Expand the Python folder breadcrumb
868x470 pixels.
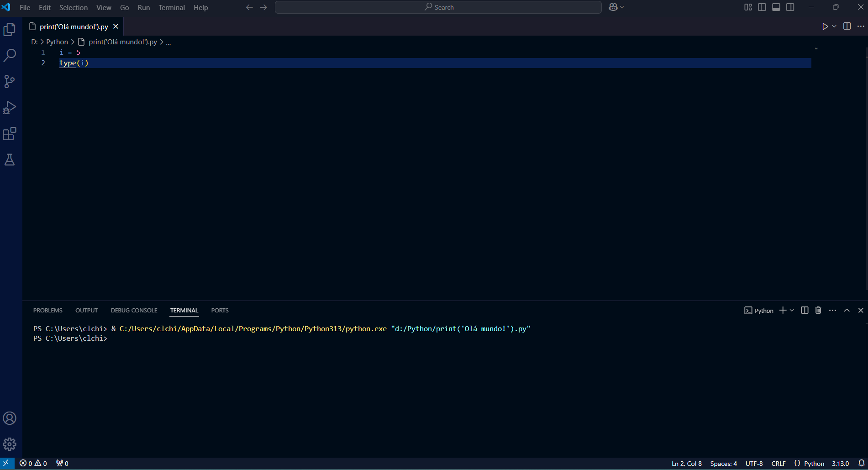[57, 42]
